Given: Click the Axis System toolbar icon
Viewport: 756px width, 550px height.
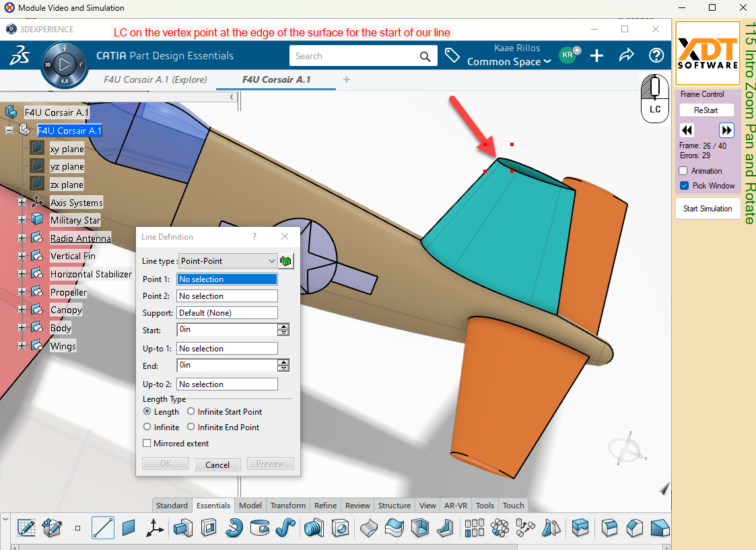Looking at the screenshot, I should tap(154, 528).
